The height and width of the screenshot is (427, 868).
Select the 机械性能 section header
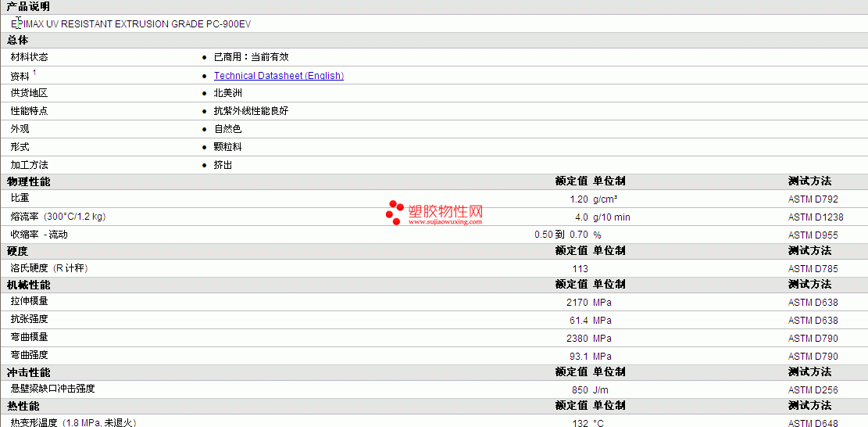(x=28, y=285)
